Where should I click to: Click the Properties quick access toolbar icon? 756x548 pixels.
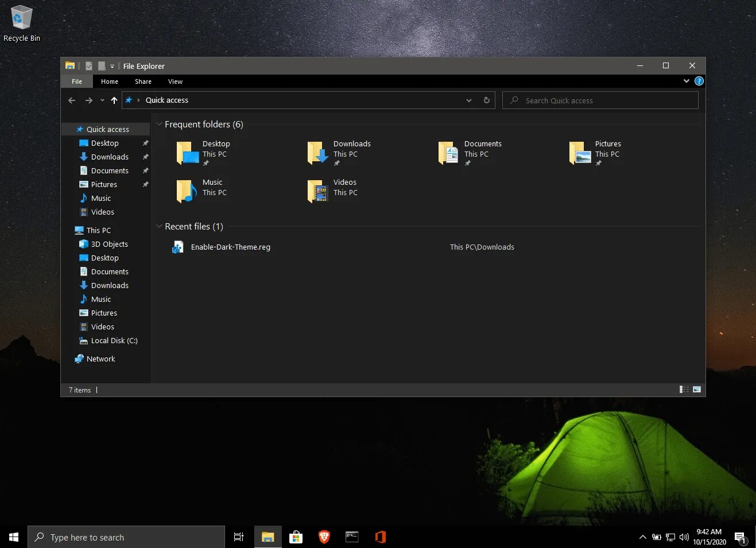89,66
